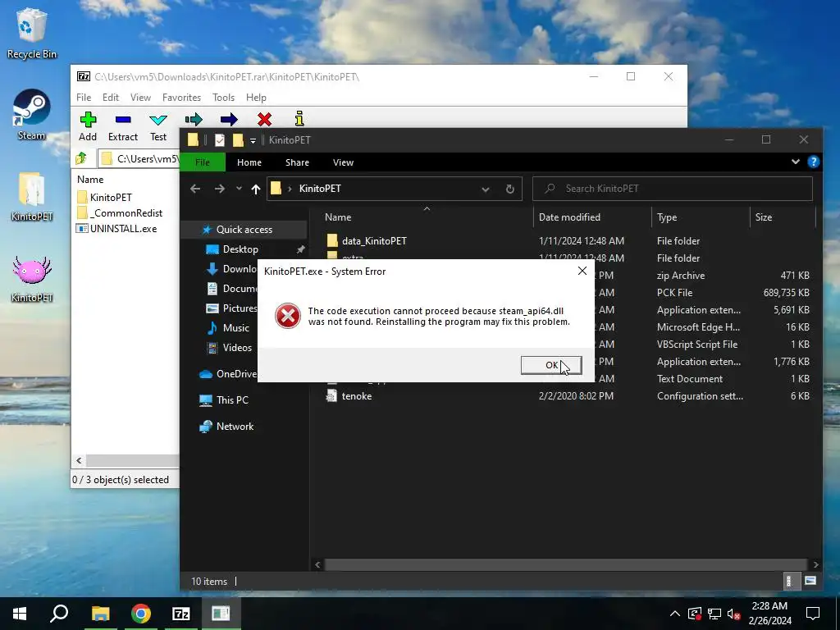Click the Up one level arrow in Explorer

256,189
